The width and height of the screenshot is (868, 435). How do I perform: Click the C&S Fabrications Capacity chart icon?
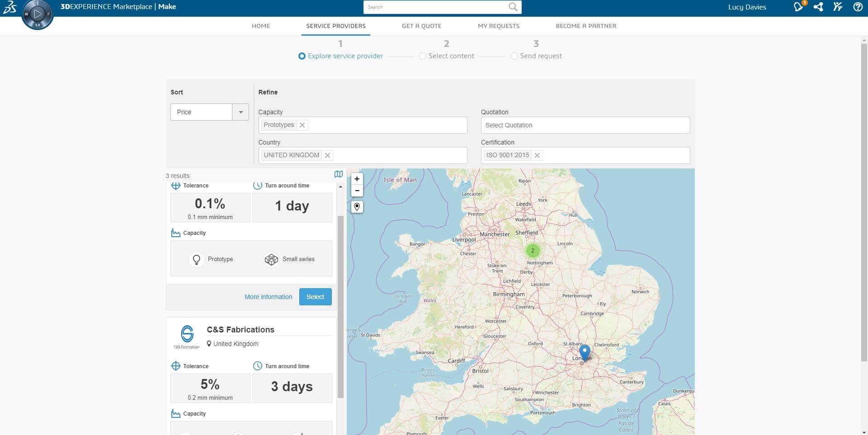176,413
